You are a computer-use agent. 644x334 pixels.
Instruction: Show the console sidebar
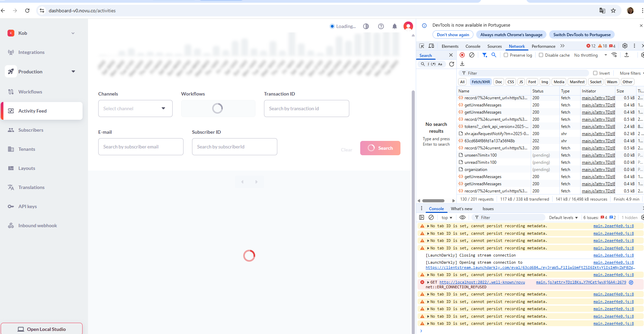(x=422, y=217)
